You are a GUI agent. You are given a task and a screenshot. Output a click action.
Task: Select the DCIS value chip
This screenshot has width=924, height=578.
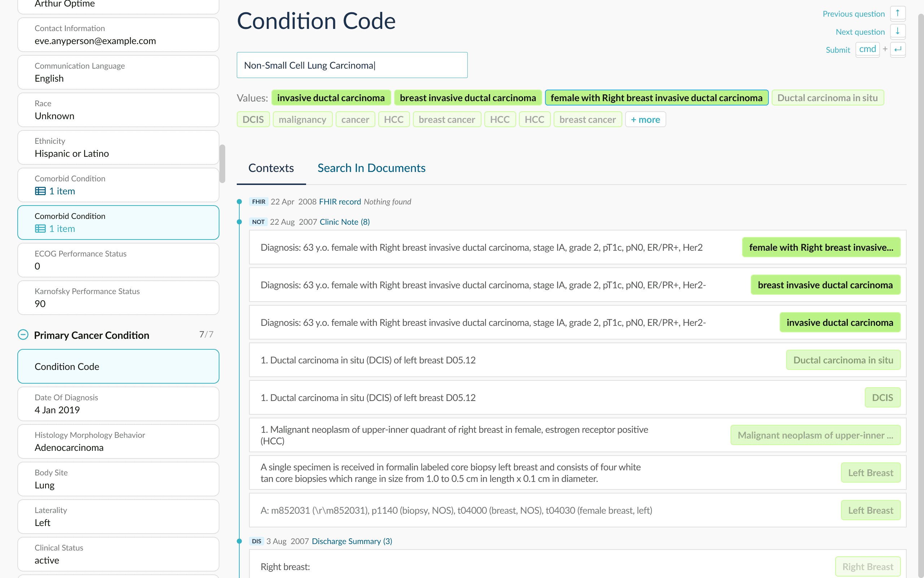click(253, 119)
